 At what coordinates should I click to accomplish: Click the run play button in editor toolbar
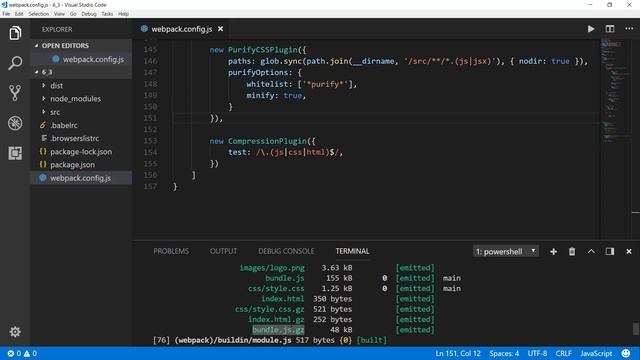coord(591,29)
